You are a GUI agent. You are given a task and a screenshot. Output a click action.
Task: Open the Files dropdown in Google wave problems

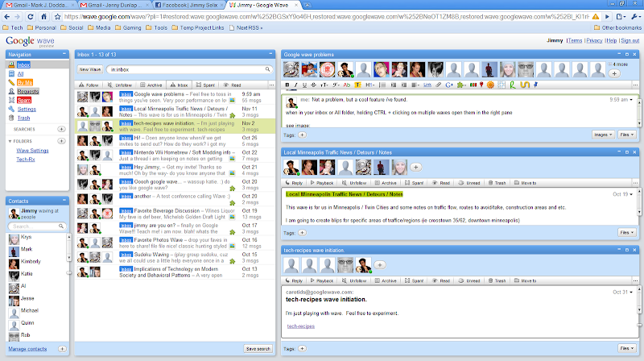[627, 135]
